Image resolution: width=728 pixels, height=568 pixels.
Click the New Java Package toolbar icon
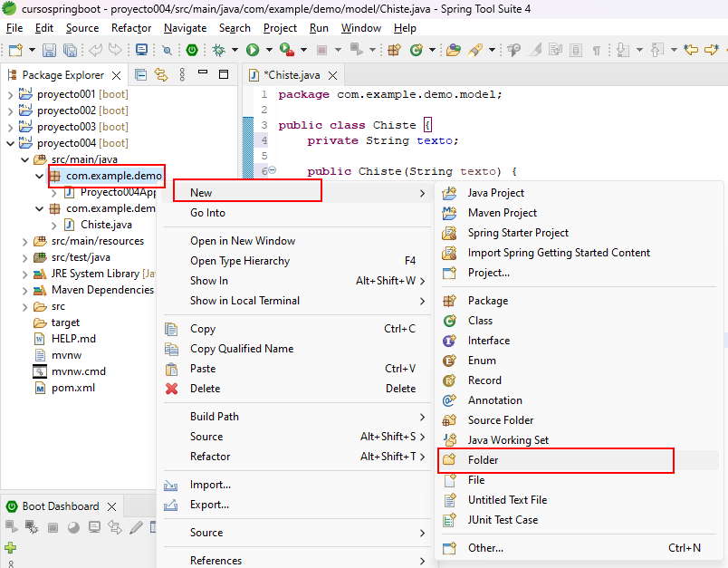coord(394,50)
